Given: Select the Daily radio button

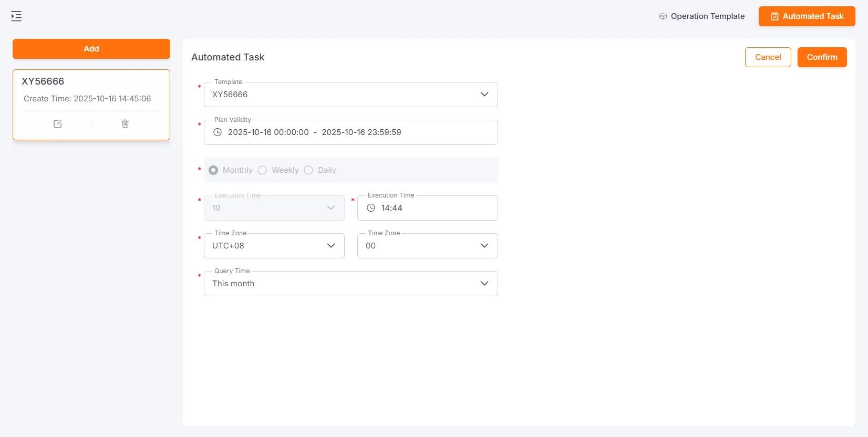Looking at the screenshot, I should pos(308,170).
